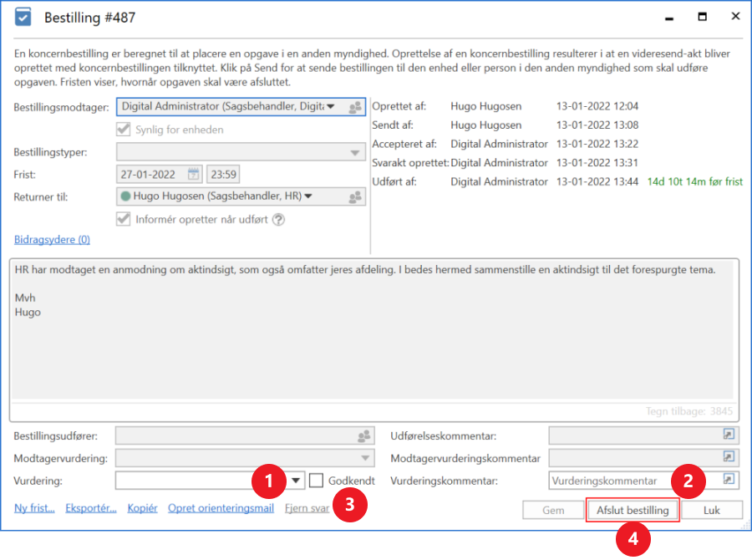Screen dimensions: 752x560
Task: Click people icon in Bestillingsudfører field
Action: tap(363, 435)
